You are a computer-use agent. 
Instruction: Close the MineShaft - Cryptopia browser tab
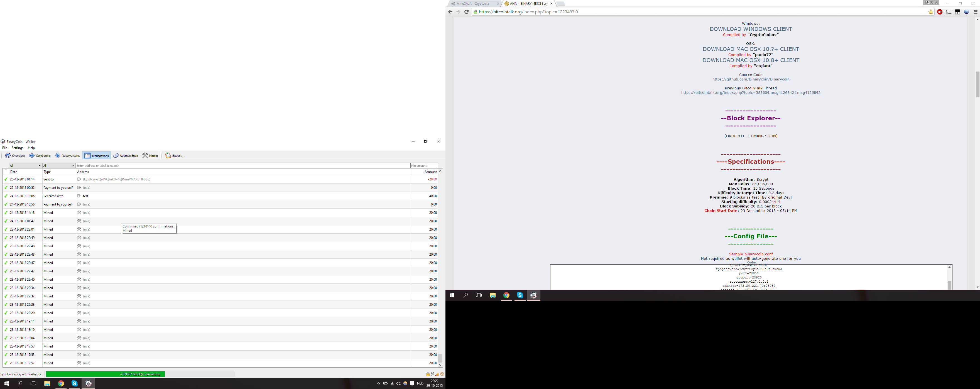click(498, 4)
